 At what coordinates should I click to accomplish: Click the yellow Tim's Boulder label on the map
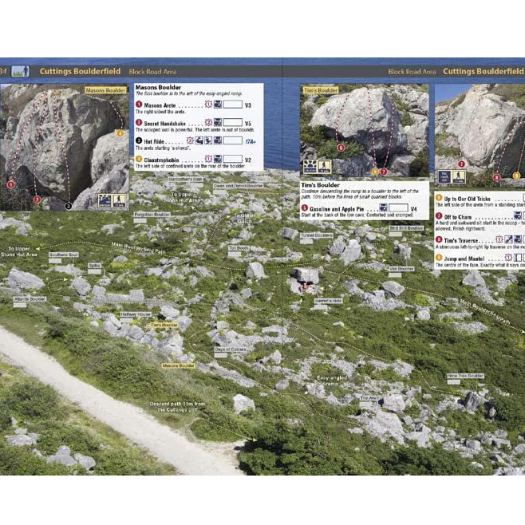tap(164, 325)
